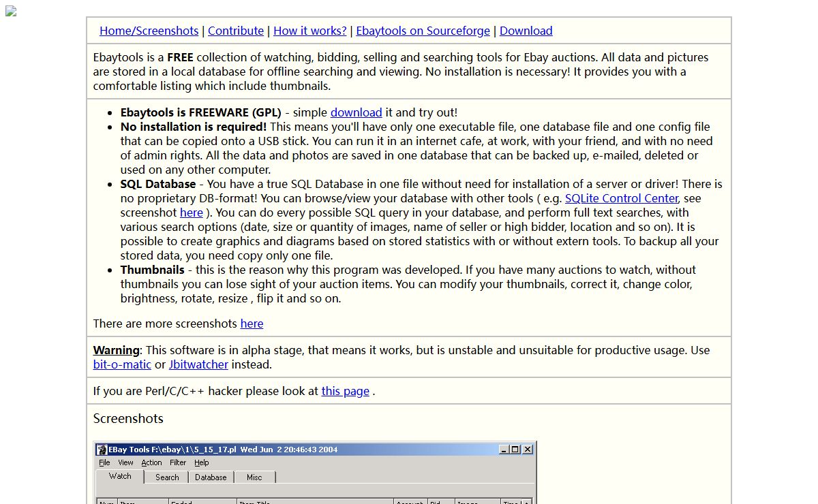Open the 'How it works?' link
The image size is (818, 504).
[x=309, y=31]
